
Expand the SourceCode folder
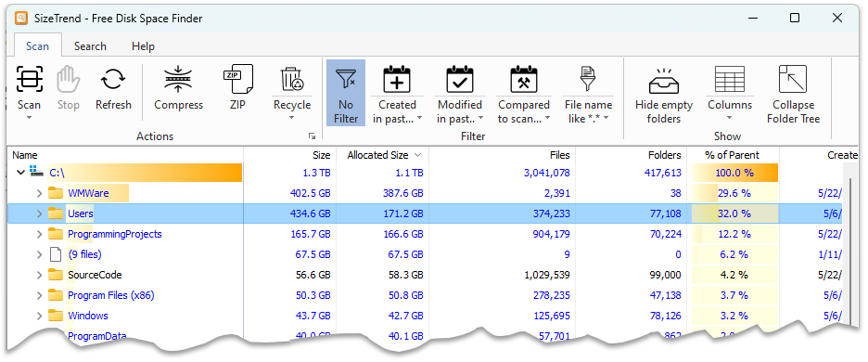(x=39, y=275)
